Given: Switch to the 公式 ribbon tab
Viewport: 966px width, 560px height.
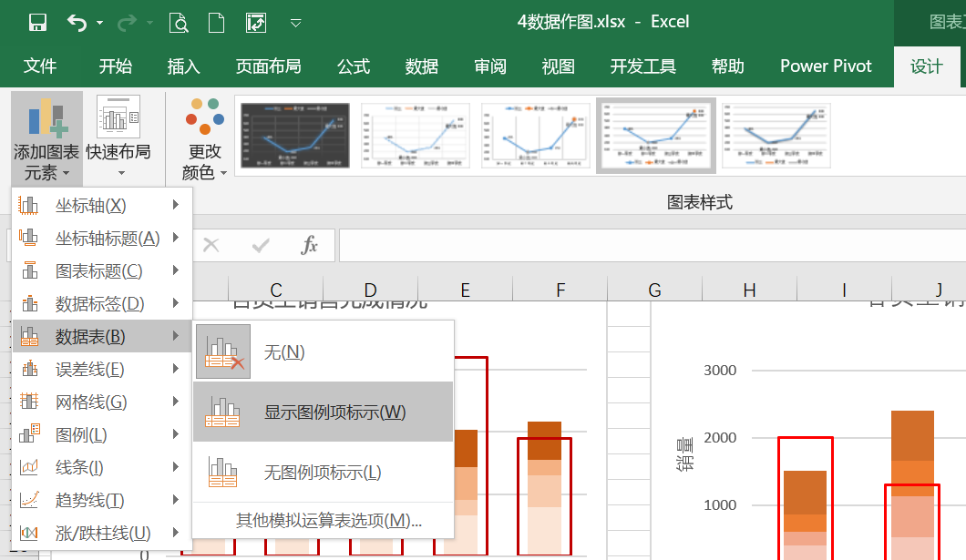Looking at the screenshot, I should tap(354, 66).
